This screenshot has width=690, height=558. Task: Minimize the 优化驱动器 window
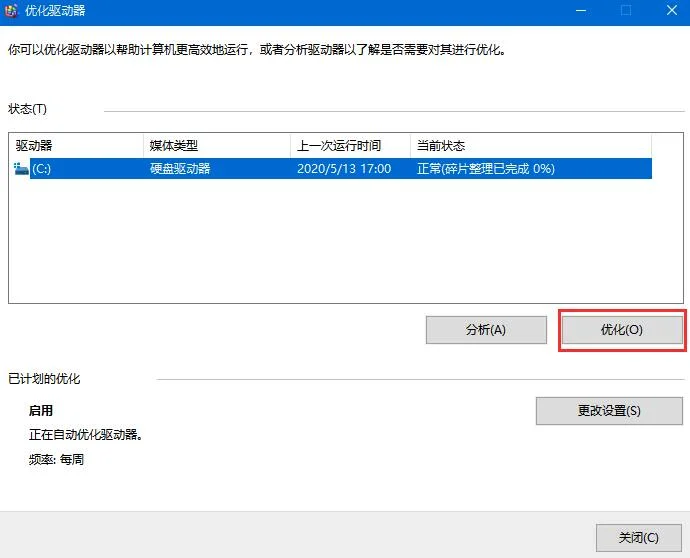[x=581, y=11]
